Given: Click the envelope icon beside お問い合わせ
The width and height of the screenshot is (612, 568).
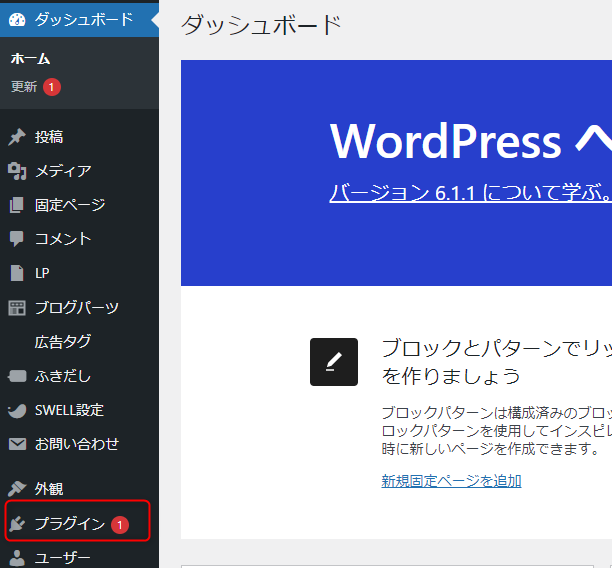Looking at the screenshot, I should pyautogui.click(x=17, y=444).
